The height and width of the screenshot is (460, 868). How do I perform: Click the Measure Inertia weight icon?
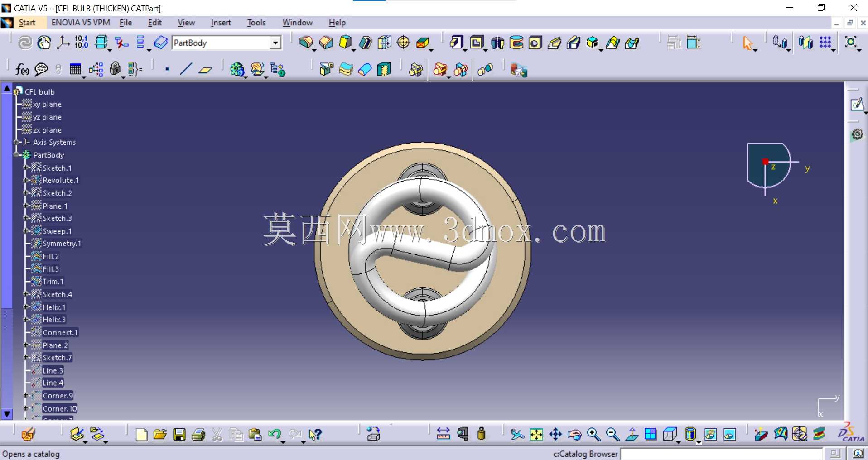coord(482,434)
